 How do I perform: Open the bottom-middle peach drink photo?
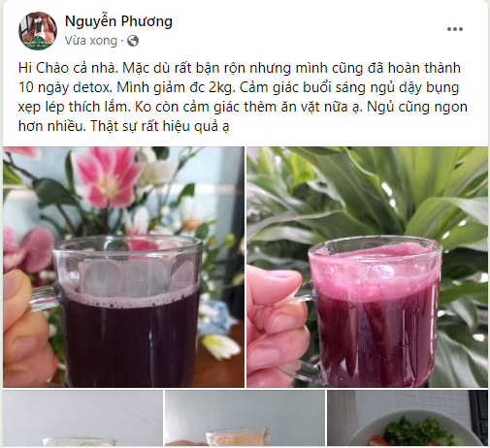coord(245,418)
